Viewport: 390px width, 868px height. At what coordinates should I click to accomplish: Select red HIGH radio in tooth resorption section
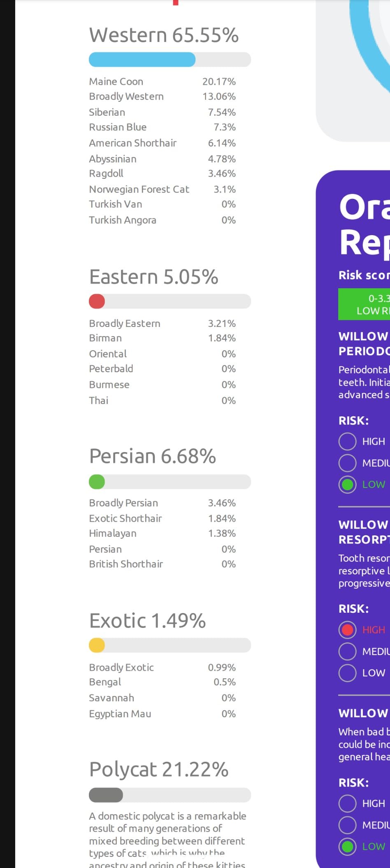pos(348,630)
